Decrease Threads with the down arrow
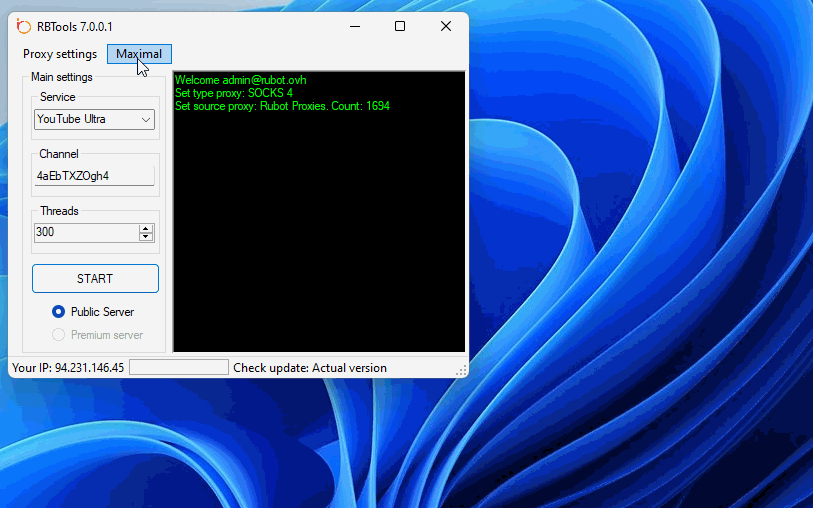 pyautogui.click(x=146, y=237)
